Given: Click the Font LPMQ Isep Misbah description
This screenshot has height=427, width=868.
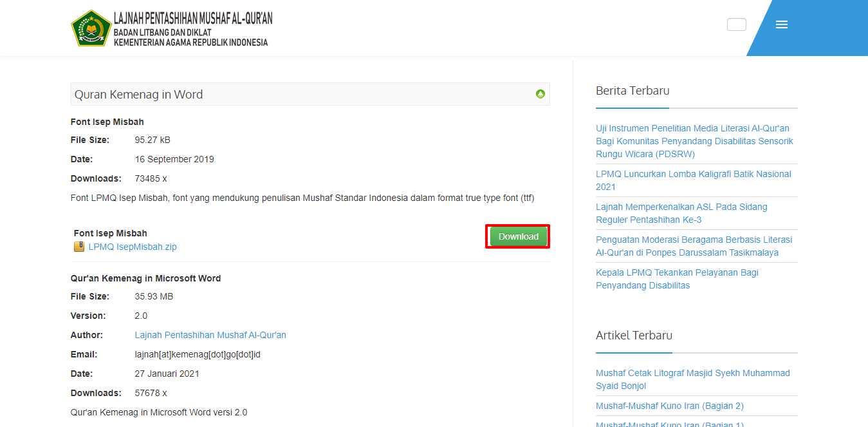Looking at the screenshot, I should [302, 198].
